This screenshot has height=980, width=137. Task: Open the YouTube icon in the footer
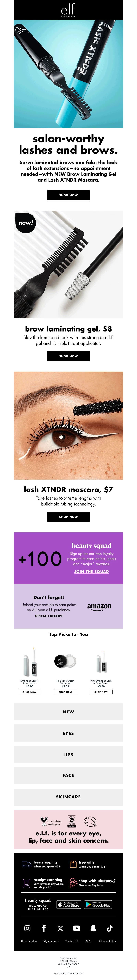point(77,928)
